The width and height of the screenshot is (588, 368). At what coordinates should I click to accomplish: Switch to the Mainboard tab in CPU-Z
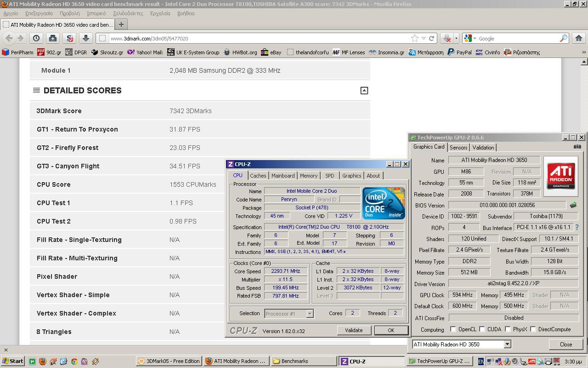coord(283,176)
